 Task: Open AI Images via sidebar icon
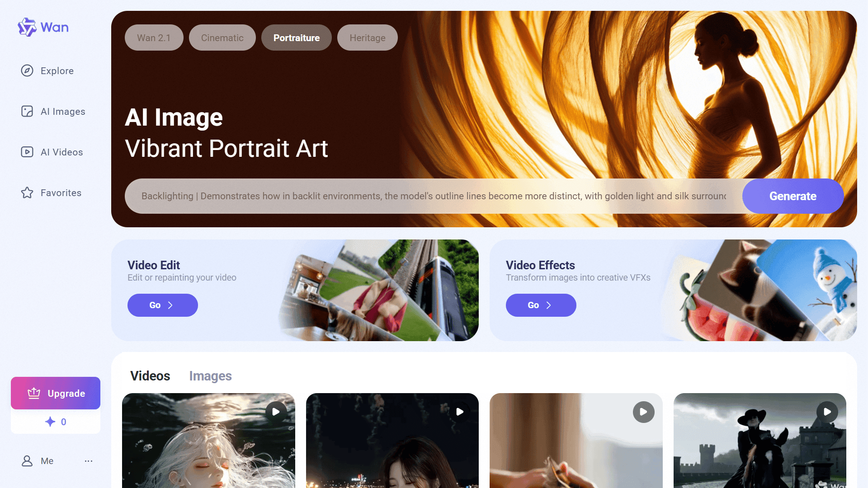27,111
